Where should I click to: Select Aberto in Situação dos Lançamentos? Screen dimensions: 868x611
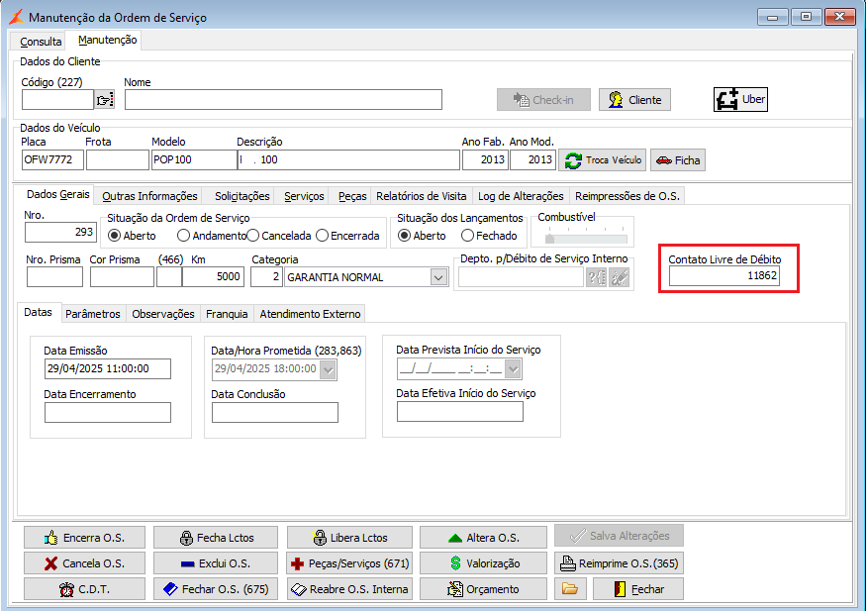click(x=404, y=236)
